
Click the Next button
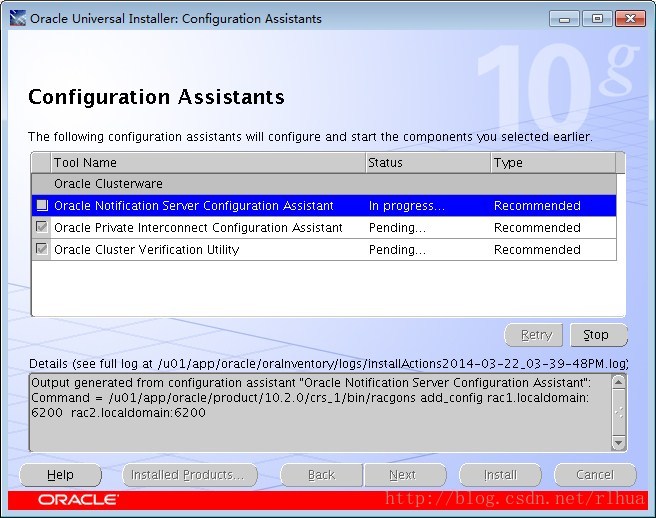click(x=405, y=475)
